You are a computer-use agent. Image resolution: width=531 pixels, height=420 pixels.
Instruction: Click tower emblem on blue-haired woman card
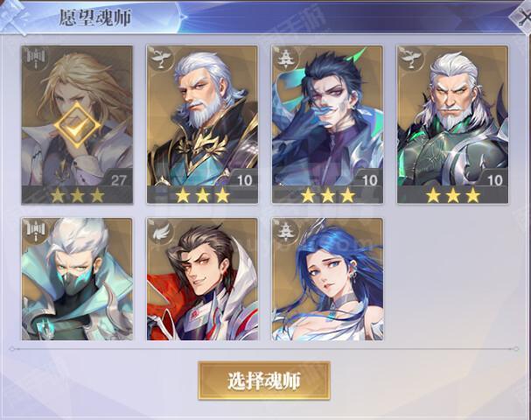point(287,230)
